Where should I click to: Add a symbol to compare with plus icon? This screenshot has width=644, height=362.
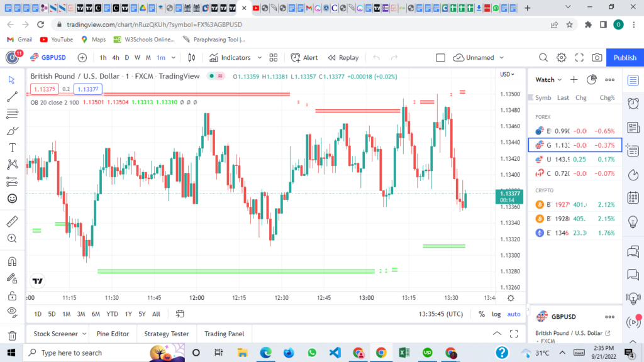pos(82,57)
